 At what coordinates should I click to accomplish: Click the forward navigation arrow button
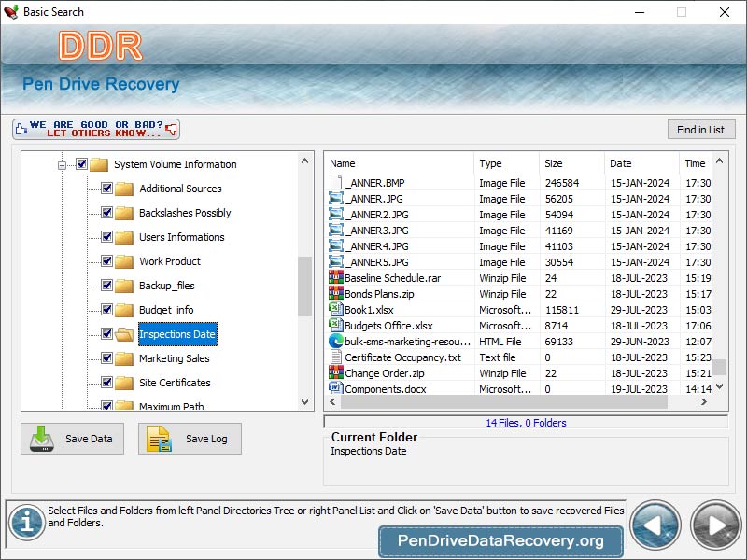(x=714, y=525)
